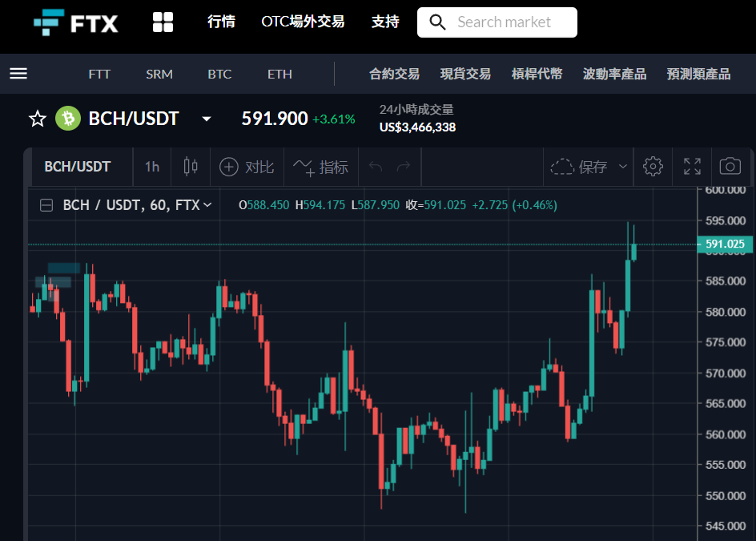Screen dimensions: 756x541
Task: Click the 591.900 last price
Action: pos(275,119)
